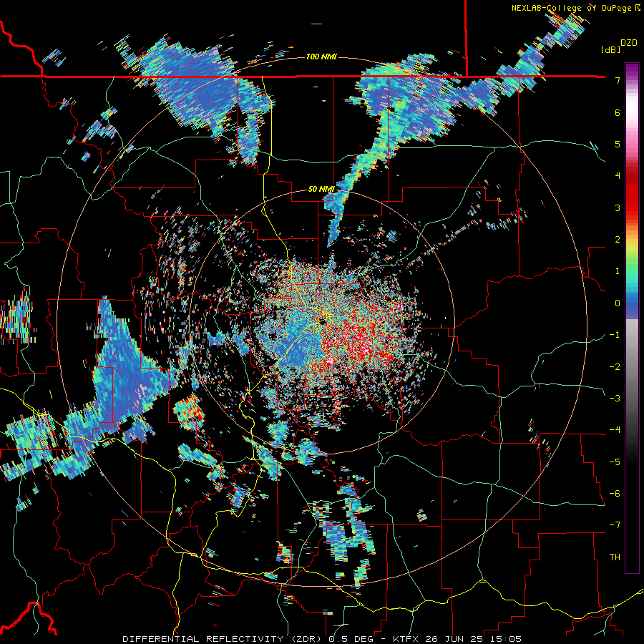Click the -6 value on dB scale
Screen dimensions: 644x644
point(615,493)
